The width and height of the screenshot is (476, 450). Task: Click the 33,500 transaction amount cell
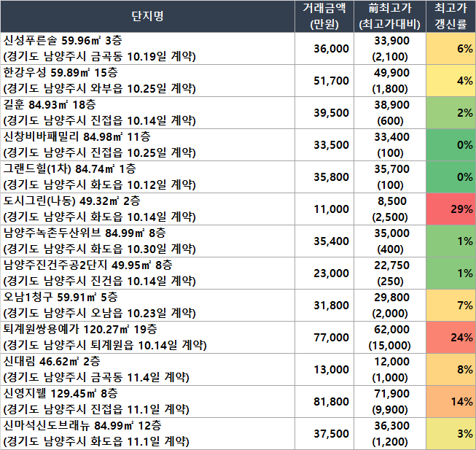click(324, 145)
